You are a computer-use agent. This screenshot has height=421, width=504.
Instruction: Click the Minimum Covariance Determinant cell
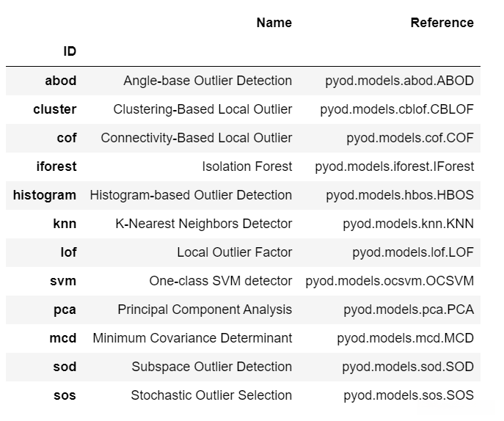[x=192, y=338]
